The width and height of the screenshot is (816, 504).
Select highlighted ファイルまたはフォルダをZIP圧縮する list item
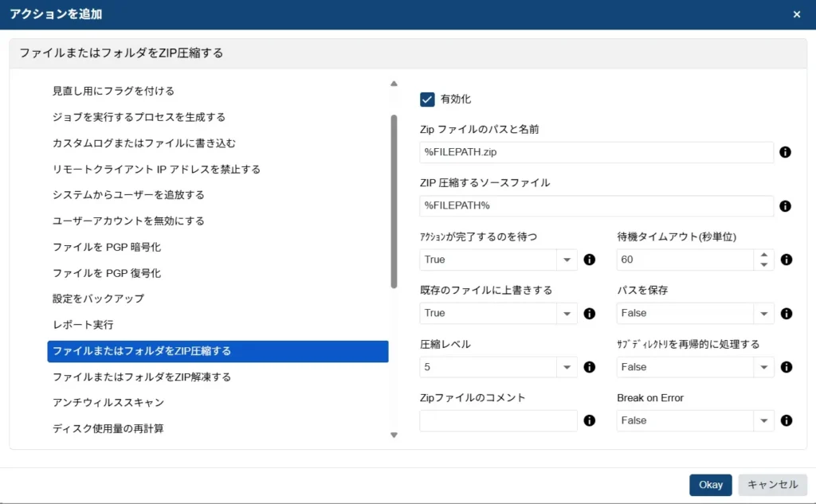(x=218, y=351)
